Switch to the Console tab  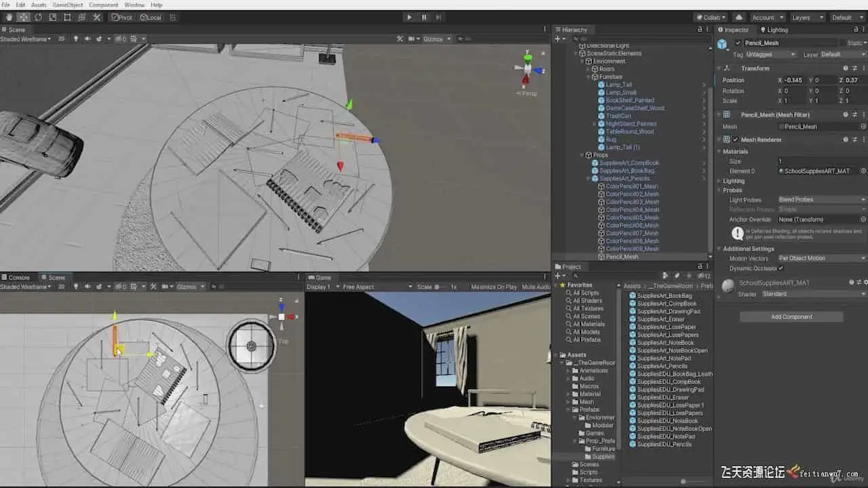pyautogui.click(x=16, y=277)
